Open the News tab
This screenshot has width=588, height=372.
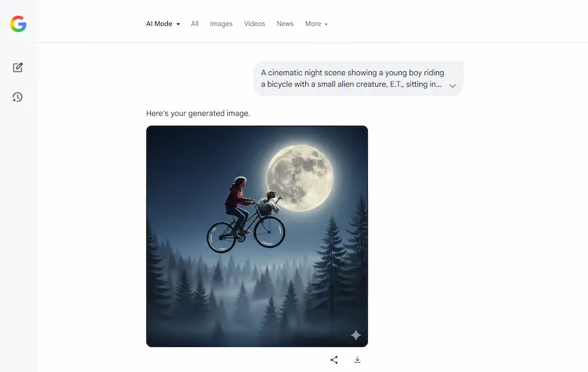pos(285,24)
